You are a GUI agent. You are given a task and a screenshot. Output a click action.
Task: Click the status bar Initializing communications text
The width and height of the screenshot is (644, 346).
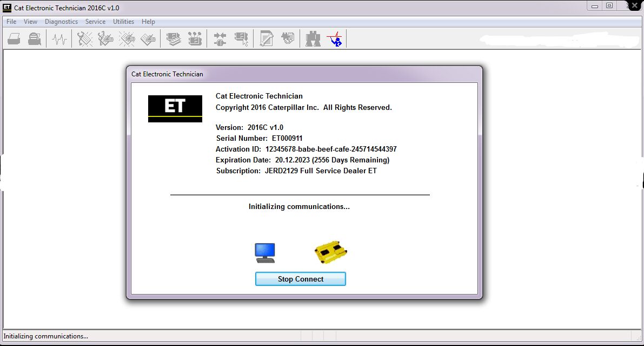[x=45, y=336]
